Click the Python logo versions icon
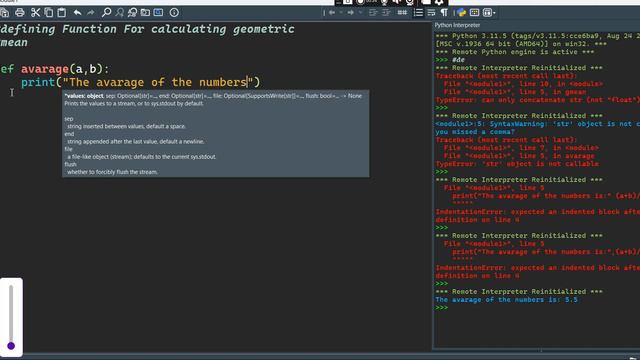The height and width of the screenshot is (360, 640). 462,13
